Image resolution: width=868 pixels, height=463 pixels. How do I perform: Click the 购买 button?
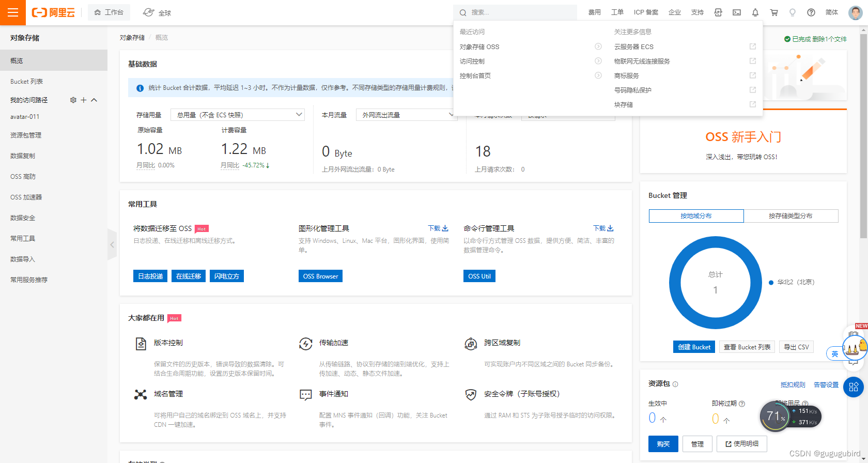(x=663, y=444)
